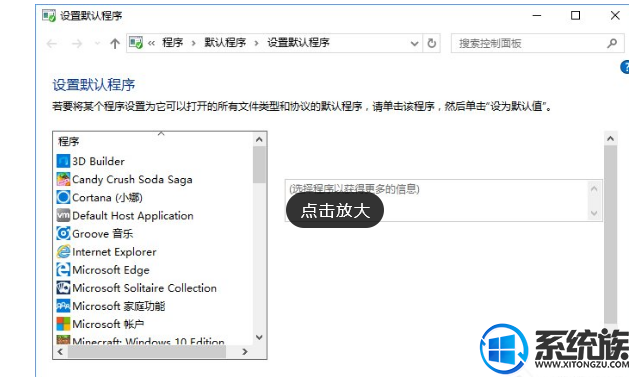This screenshot has width=629, height=377.
Task: Go back with the left arrow
Action: coord(52,43)
